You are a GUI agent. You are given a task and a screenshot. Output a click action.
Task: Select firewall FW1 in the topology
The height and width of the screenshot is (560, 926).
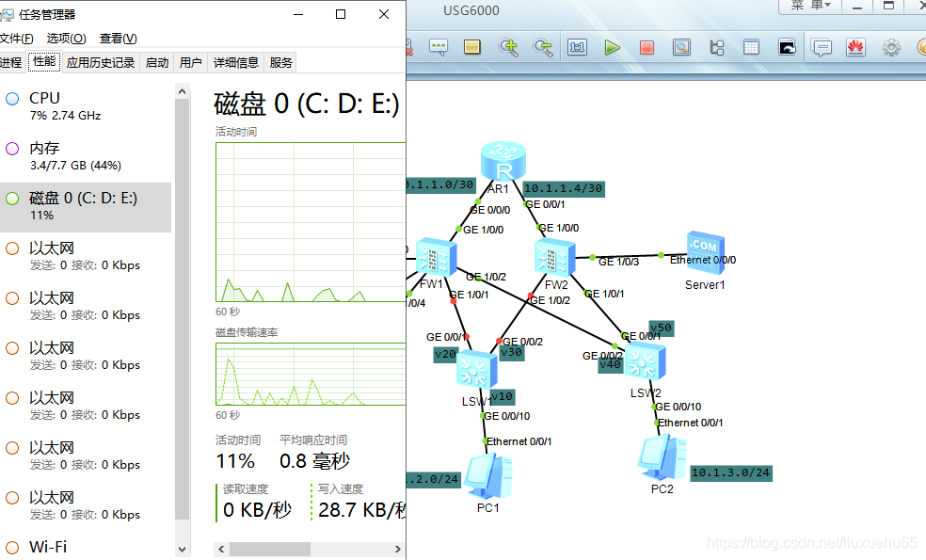tap(436, 257)
